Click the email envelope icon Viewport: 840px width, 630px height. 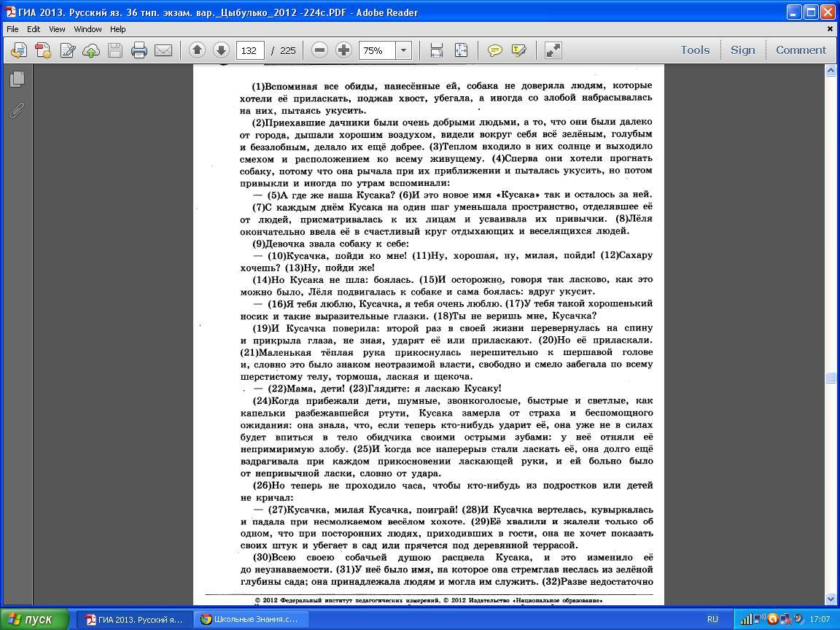point(163,50)
